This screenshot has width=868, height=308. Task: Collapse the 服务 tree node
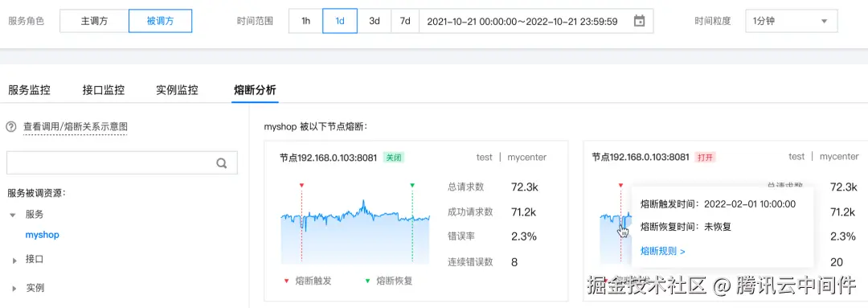12,215
